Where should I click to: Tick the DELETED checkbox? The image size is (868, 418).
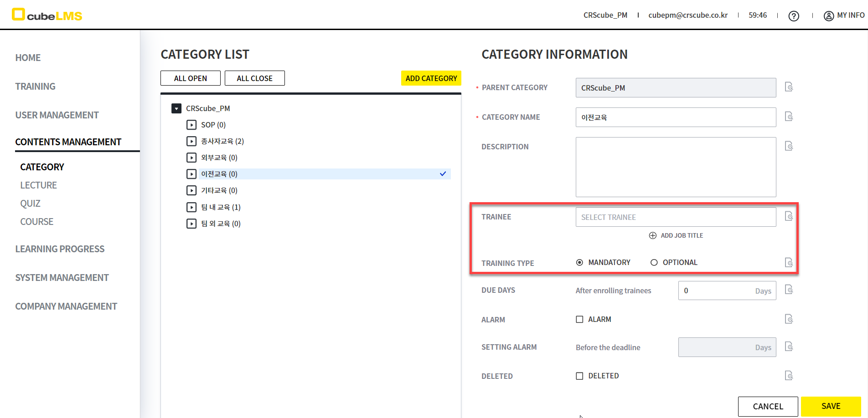click(579, 376)
